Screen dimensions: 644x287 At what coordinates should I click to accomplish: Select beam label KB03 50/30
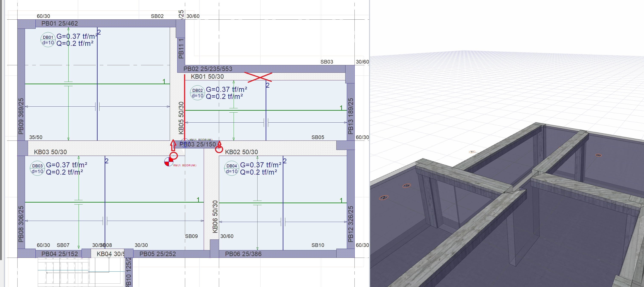pyautogui.click(x=50, y=152)
